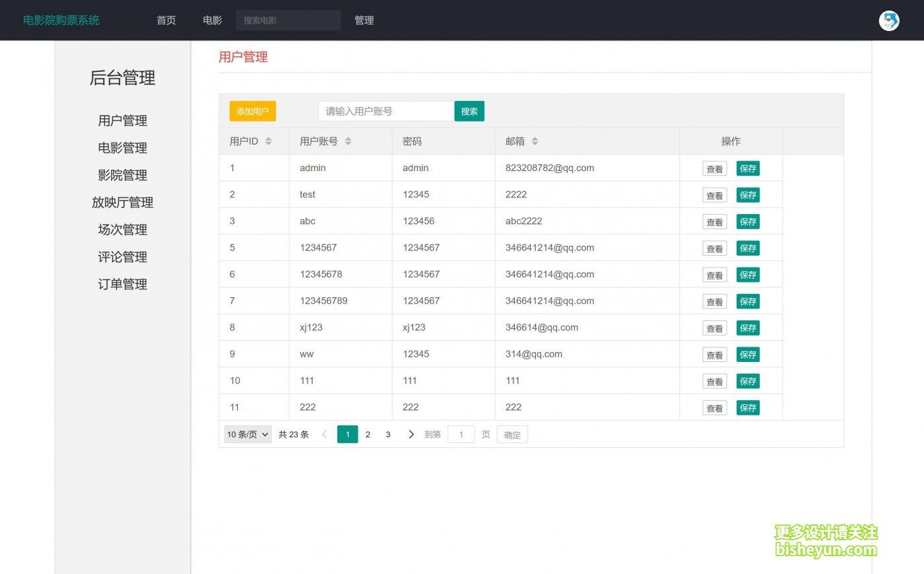Click 查看 for the admin user row

coord(714,169)
